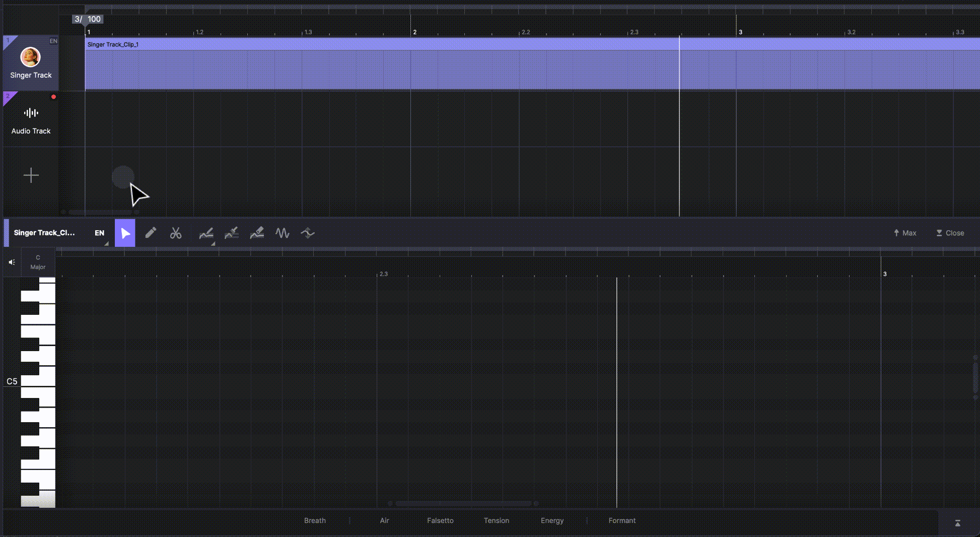This screenshot has height=537, width=980.
Task: Expand the parameter panel with the up-arrow icon
Action: pyautogui.click(x=957, y=523)
